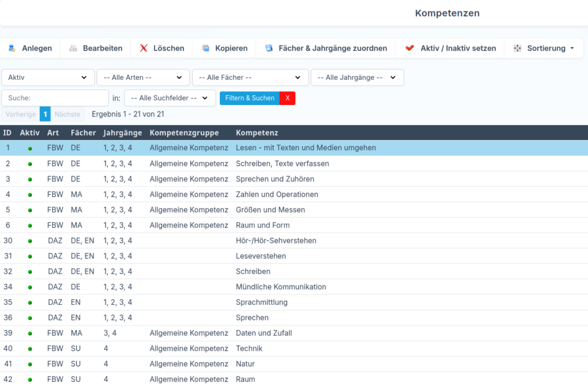Click into the Suche text field

55,98
